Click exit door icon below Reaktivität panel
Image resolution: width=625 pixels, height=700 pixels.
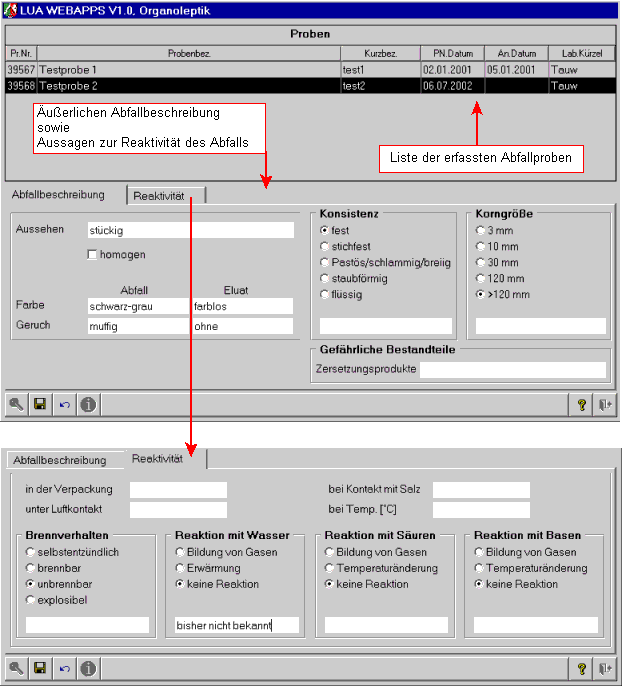[605, 668]
